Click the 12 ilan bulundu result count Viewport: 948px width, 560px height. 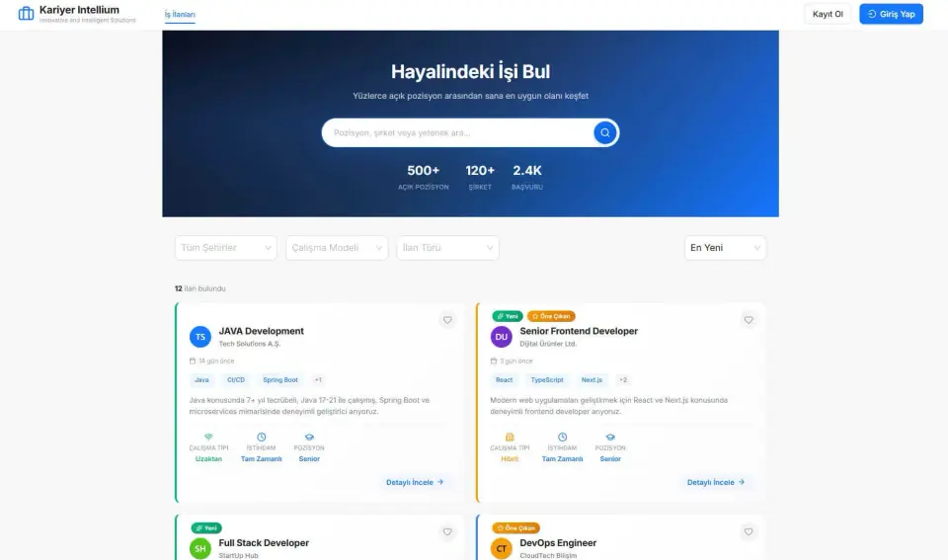[200, 288]
